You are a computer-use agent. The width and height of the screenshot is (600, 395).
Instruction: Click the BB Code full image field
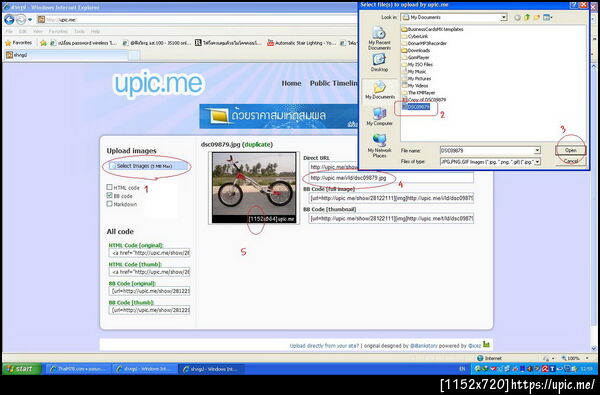391,198
